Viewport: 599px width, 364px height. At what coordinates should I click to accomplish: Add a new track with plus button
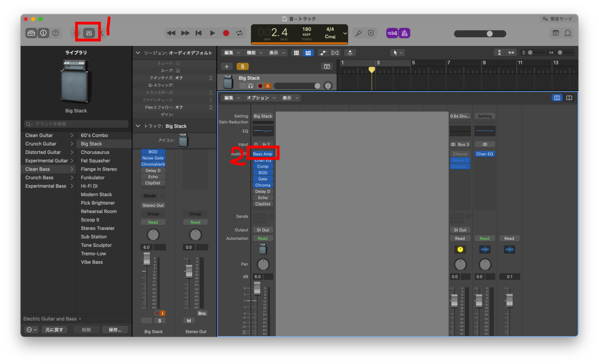pos(227,66)
